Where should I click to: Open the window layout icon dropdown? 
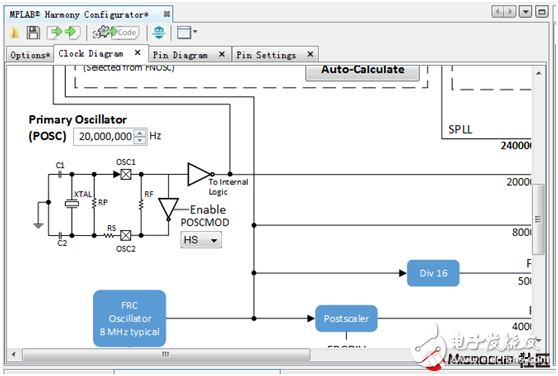[x=187, y=33]
